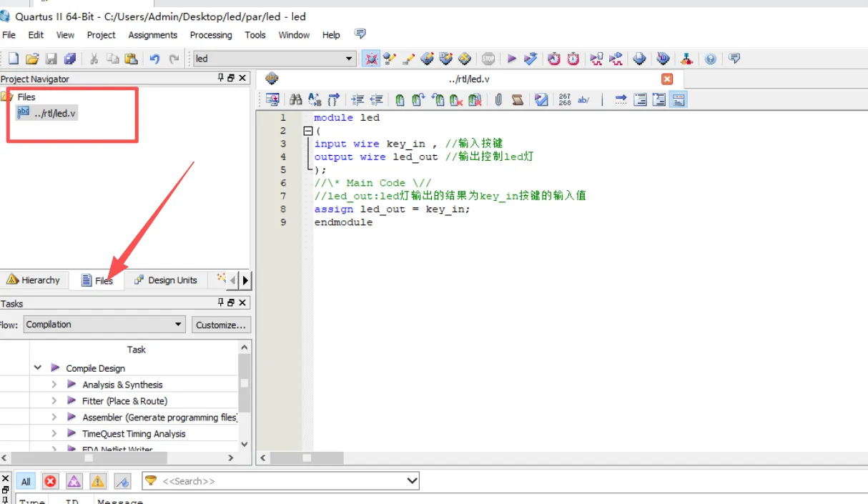The height and width of the screenshot is (504, 868).
Task: Click the Open file folder icon
Action: [x=32, y=59]
